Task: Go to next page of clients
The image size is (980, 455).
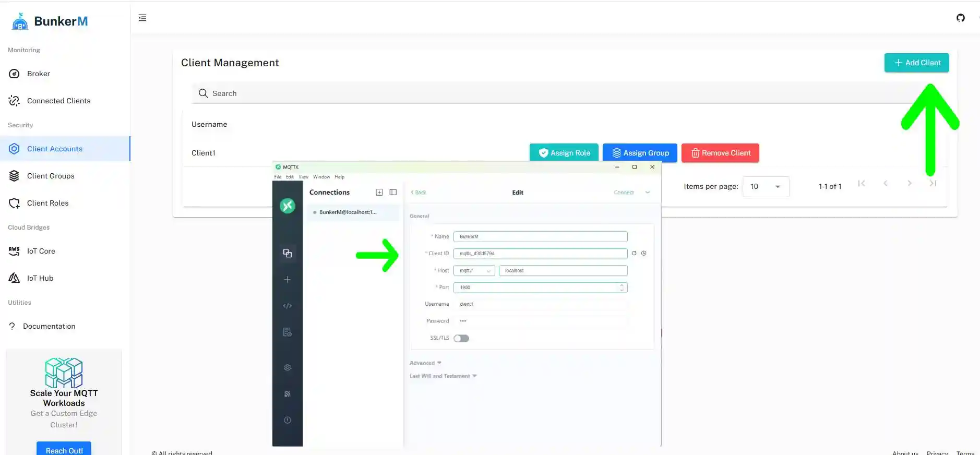Action: coord(910,183)
